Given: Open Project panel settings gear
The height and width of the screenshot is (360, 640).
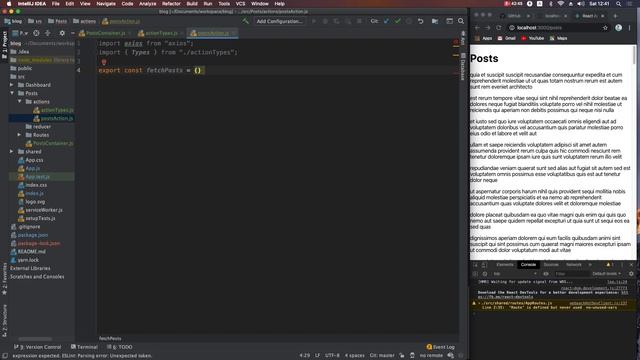Looking at the screenshot, I should point(62,33).
